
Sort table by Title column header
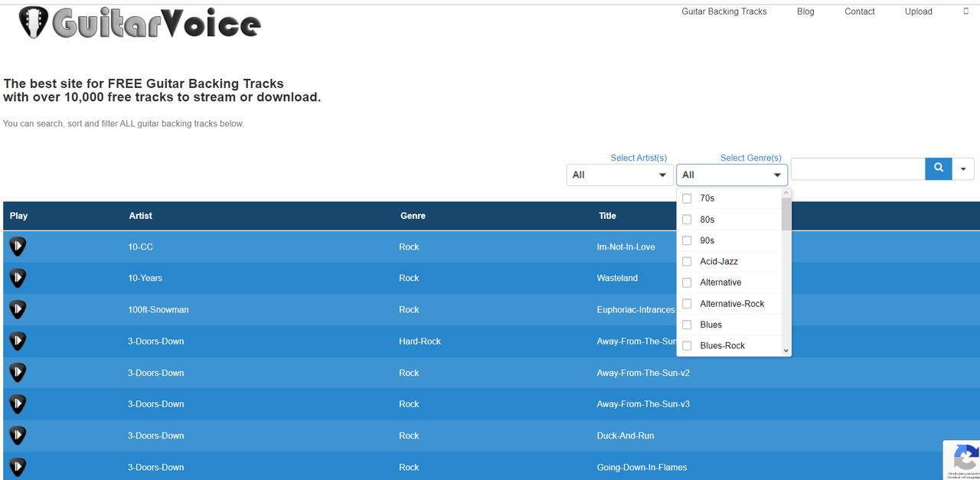click(607, 216)
